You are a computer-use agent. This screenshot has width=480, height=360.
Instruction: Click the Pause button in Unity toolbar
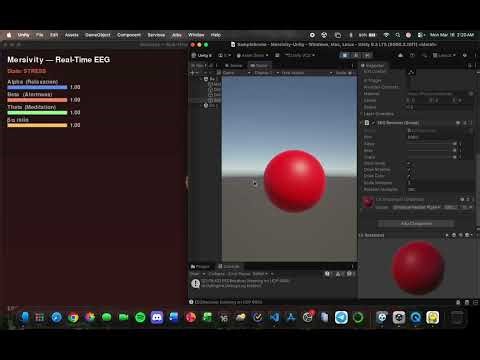click(356, 55)
